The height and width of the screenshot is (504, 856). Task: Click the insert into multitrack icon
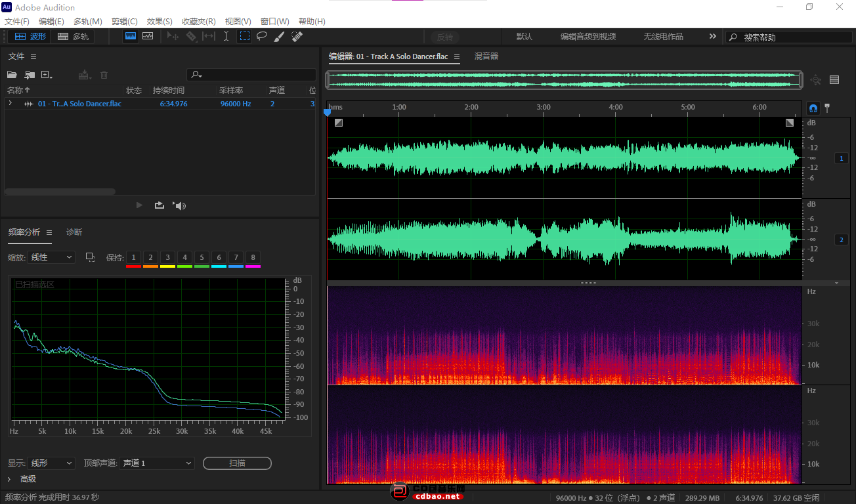coord(85,75)
